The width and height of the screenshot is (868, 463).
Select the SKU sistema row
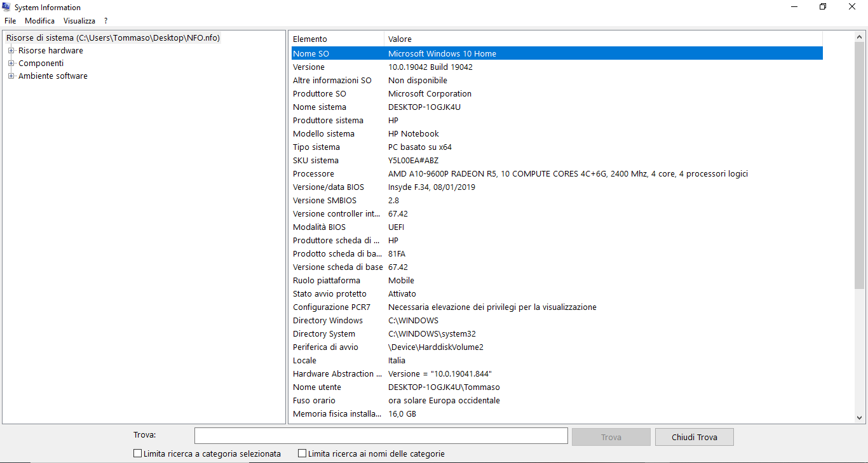click(557, 160)
